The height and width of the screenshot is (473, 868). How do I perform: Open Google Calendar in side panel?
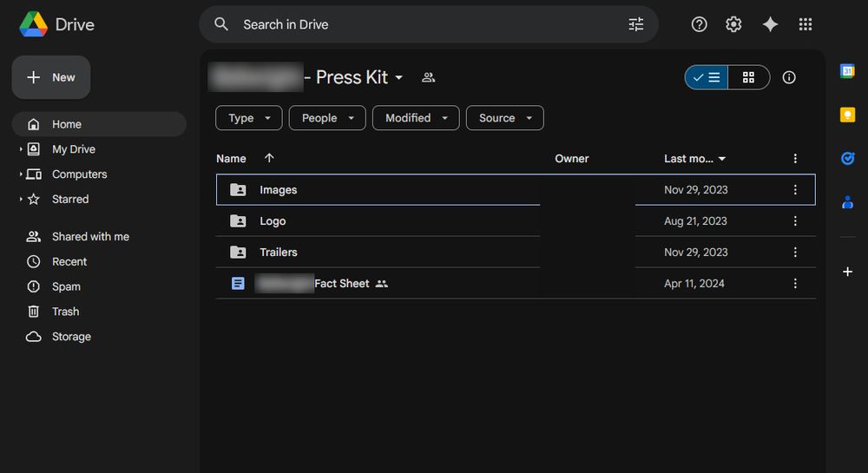coord(847,71)
